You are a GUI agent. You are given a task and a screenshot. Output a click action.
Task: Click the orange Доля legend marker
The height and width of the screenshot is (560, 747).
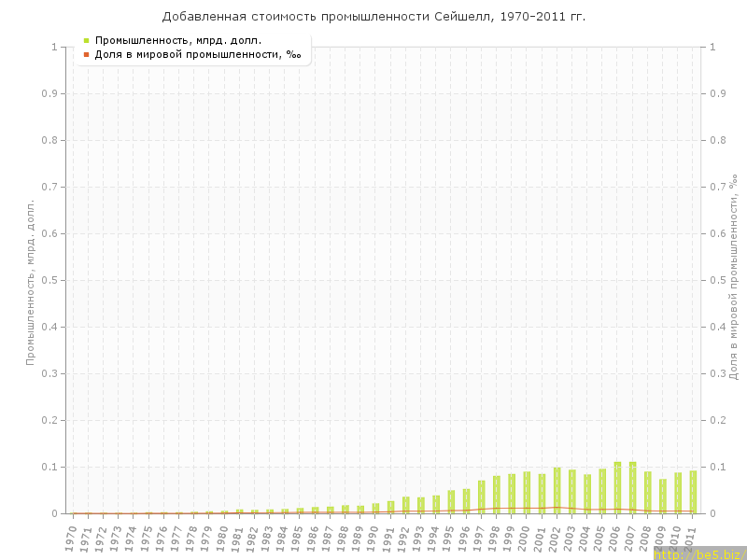86,54
